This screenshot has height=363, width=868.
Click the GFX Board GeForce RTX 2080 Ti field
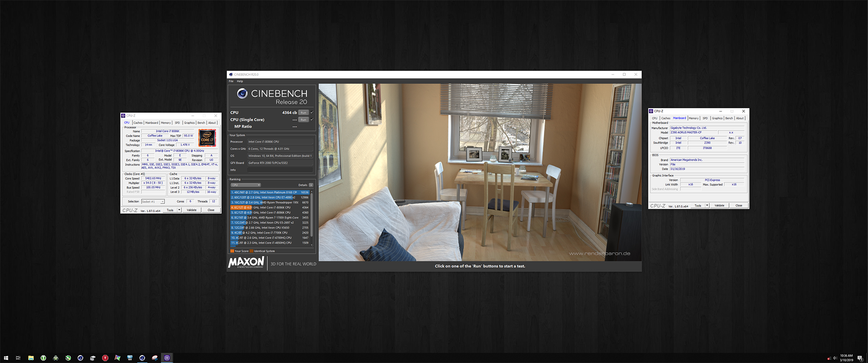tap(280, 163)
